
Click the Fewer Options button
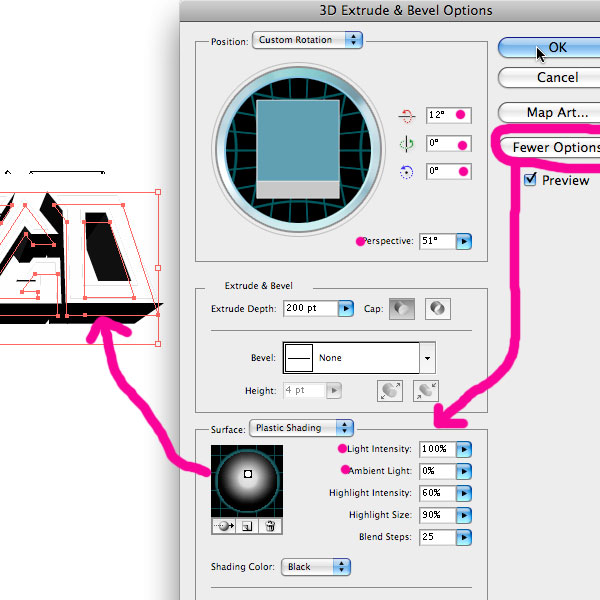click(x=550, y=147)
